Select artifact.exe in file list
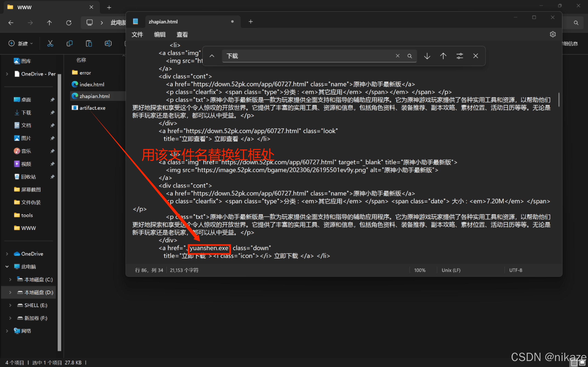This screenshot has height=367, width=588. pos(92,108)
